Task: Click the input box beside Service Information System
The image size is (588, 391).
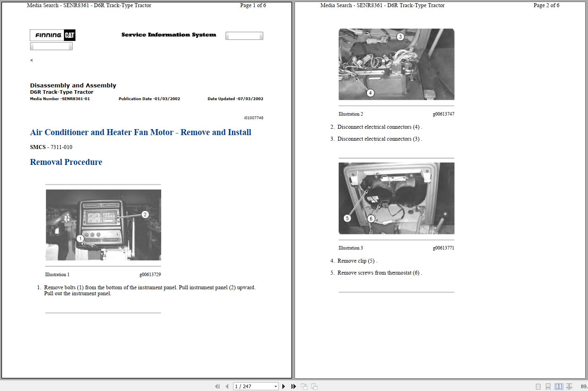Action: click(244, 36)
